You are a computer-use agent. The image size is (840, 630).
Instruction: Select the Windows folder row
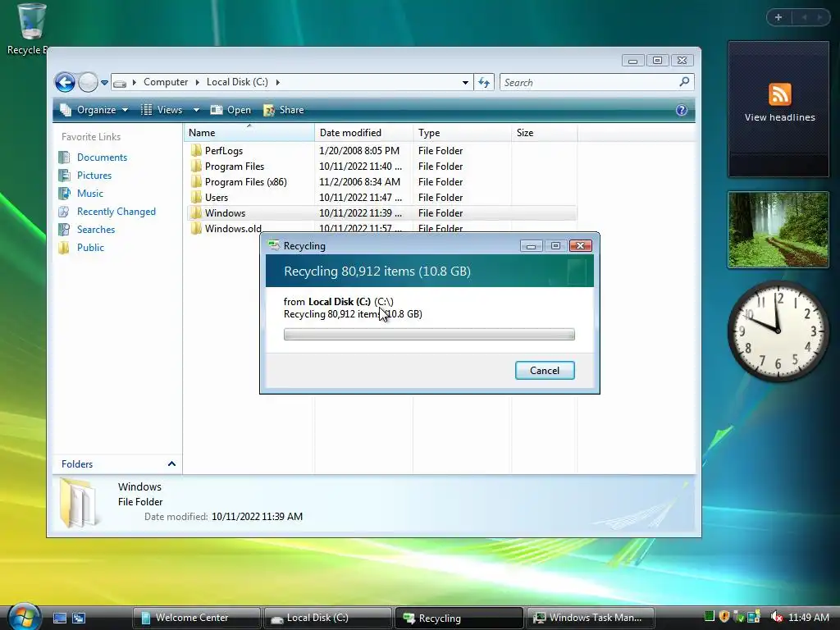[382, 213]
